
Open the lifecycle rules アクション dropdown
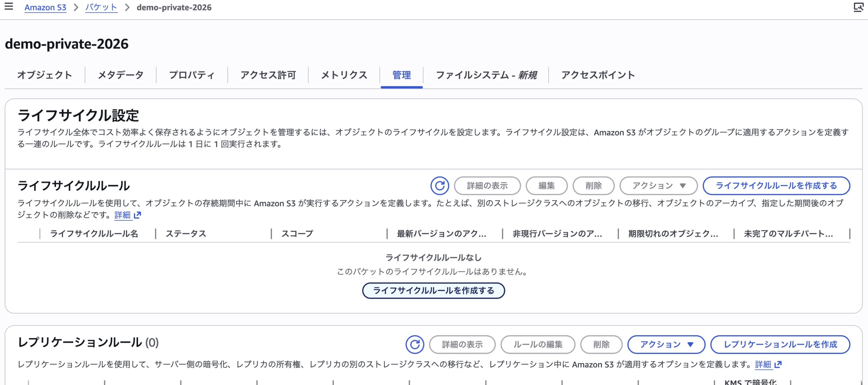point(658,186)
